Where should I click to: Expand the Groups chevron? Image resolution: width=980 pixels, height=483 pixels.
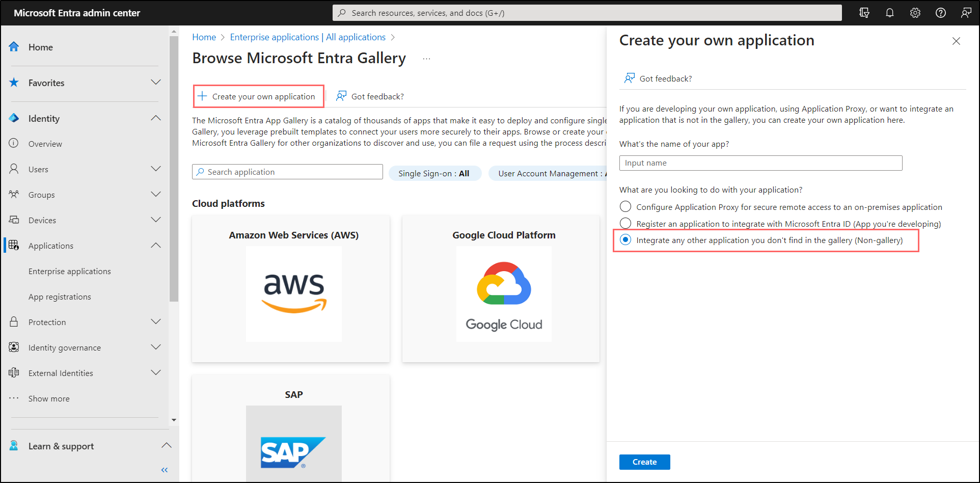coord(156,194)
